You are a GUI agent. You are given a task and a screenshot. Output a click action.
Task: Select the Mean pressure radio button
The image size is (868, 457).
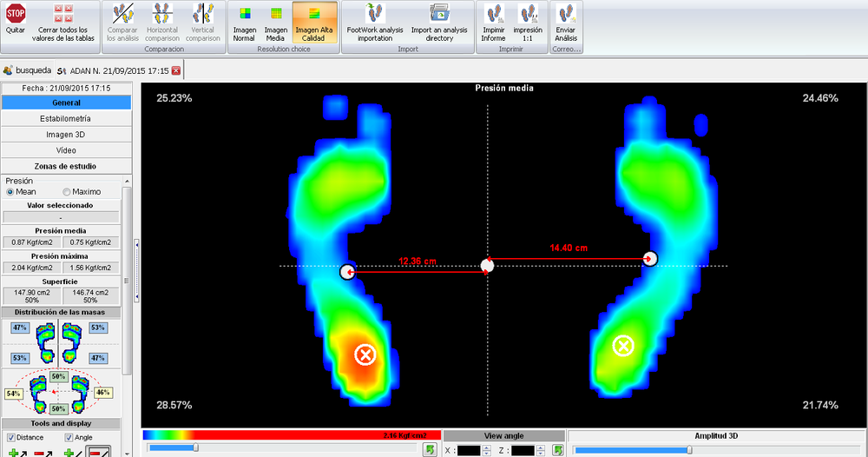[10, 192]
